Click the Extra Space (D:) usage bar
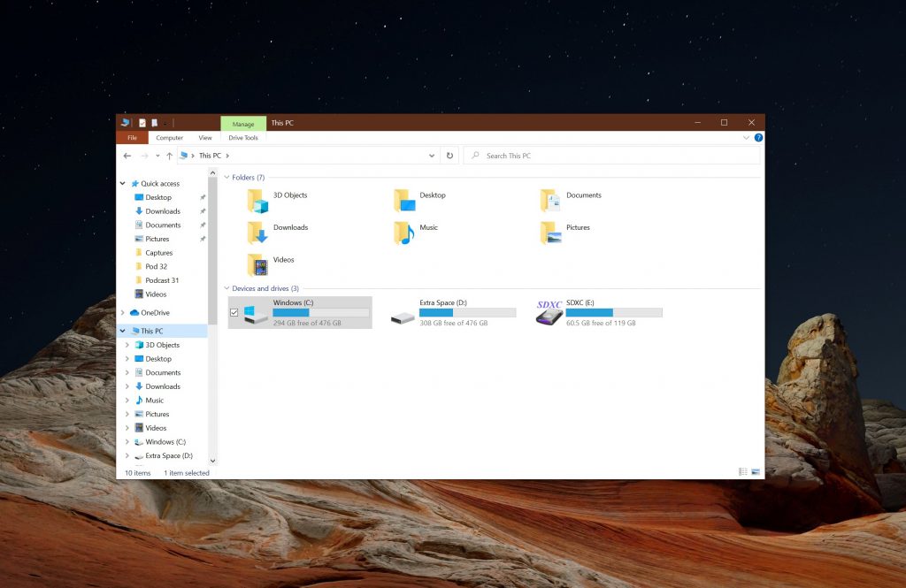 click(x=467, y=312)
